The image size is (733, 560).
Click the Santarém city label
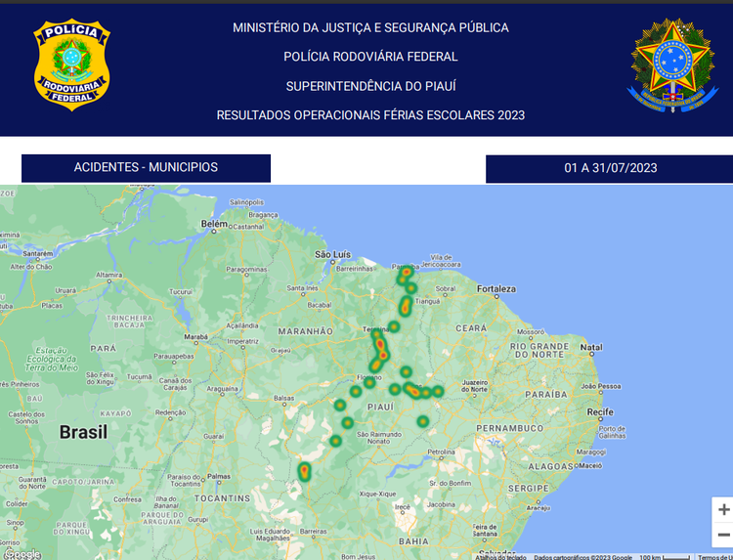coord(38,253)
